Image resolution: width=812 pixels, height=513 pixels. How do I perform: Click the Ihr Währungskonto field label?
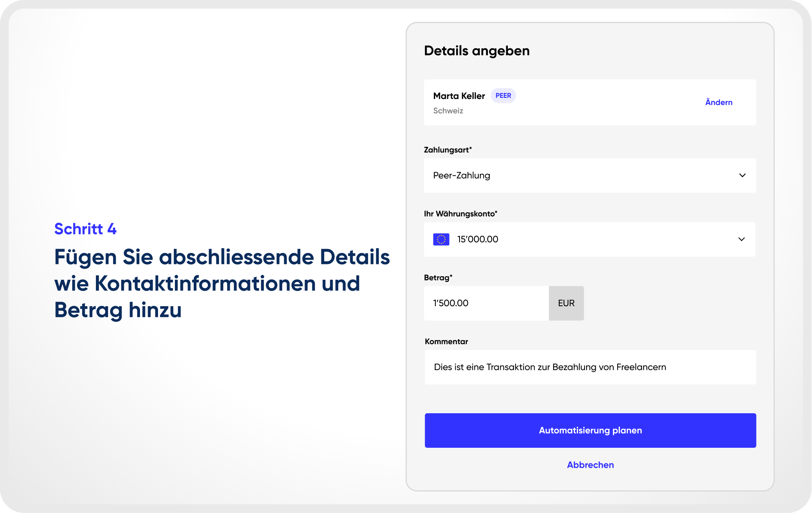click(x=460, y=213)
